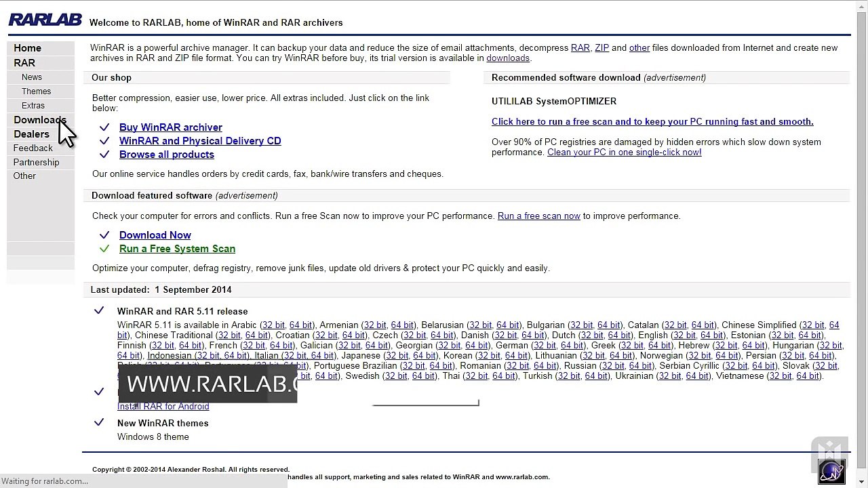This screenshot has height=488, width=868.
Task: Click the scrollbar down arrow
Action: pos(861,483)
